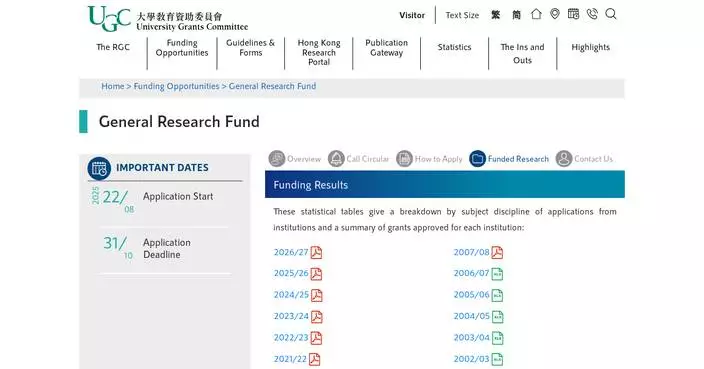Open the PDF icon next to 2023/24
This screenshot has height=369, width=704.
317,317
